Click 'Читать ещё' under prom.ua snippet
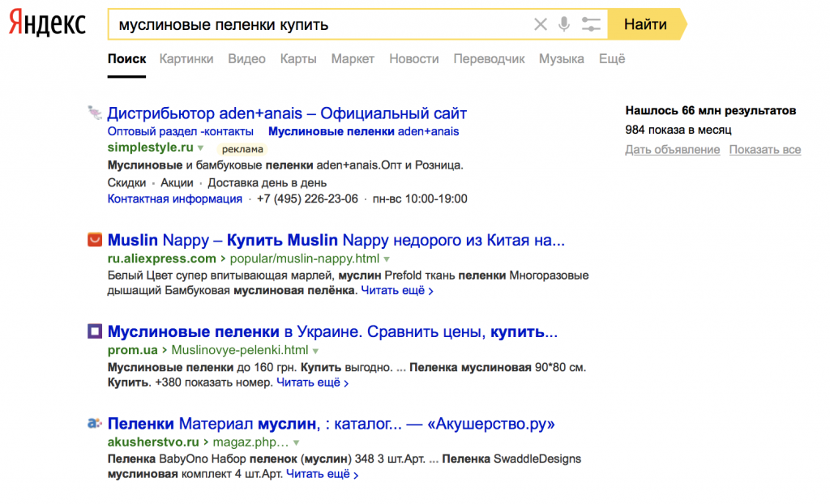This screenshot has width=830, height=504. pos(312,382)
